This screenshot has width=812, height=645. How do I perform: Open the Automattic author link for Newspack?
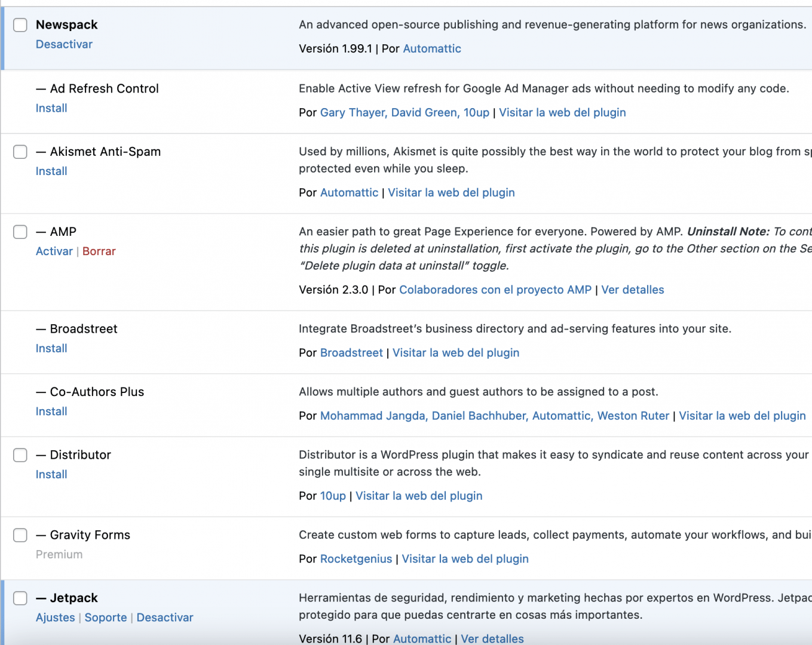pyautogui.click(x=432, y=48)
